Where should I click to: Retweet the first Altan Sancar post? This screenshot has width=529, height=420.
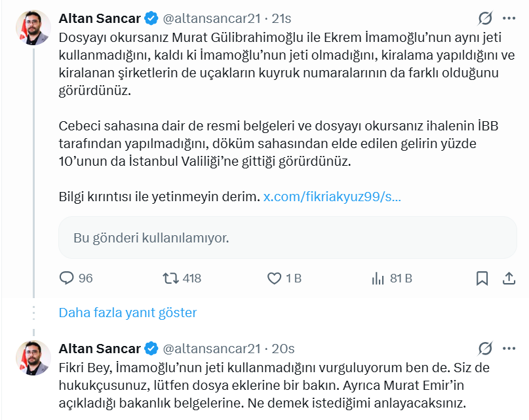coord(171,278)
